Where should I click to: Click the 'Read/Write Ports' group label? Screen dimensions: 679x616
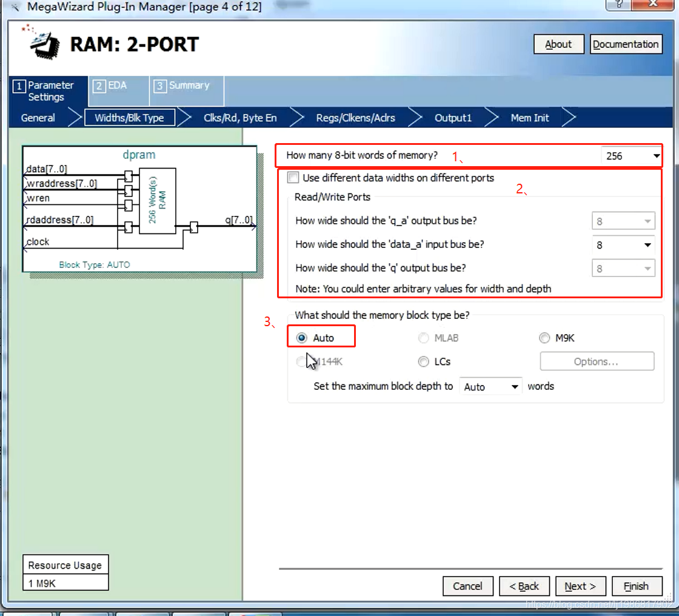click(332, 197)
